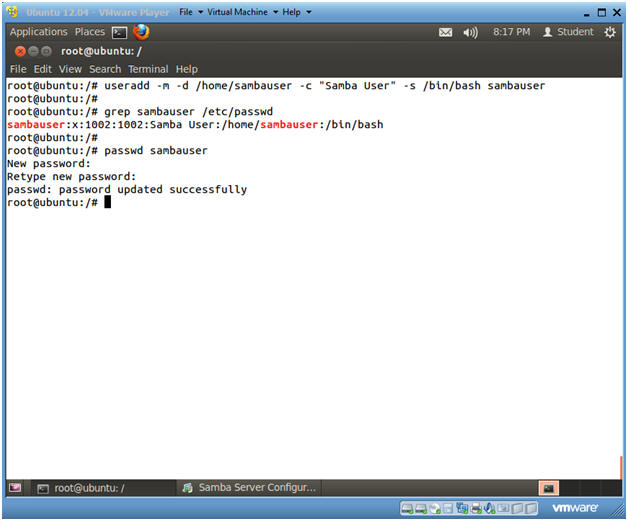Open the system gear menu icon
Screen dimensions: 628x521
point(610,32)
